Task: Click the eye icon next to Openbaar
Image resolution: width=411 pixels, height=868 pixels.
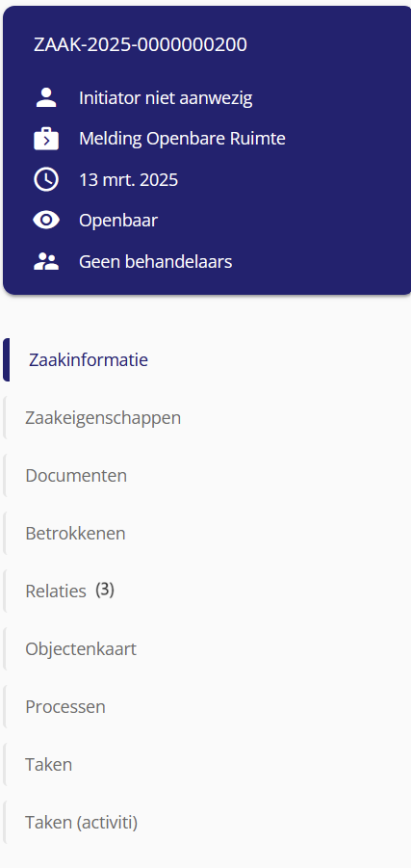Action: pos(46,221)
